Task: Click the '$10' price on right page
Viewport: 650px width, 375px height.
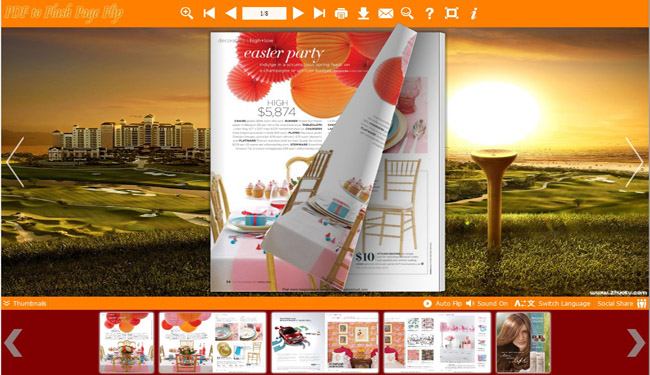Action: (x=365, y=257)
